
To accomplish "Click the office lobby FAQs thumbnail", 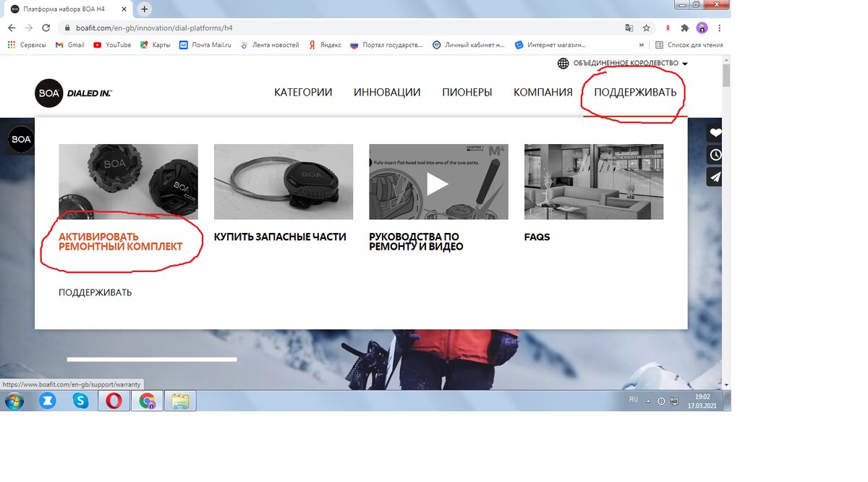I will coord(594,182).
